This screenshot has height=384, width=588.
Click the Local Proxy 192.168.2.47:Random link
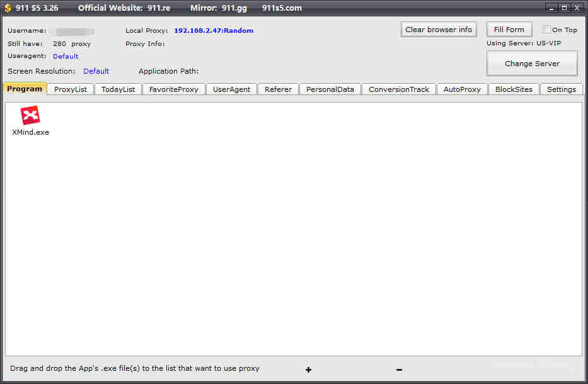pyautogui.click(x=214, y=31)
